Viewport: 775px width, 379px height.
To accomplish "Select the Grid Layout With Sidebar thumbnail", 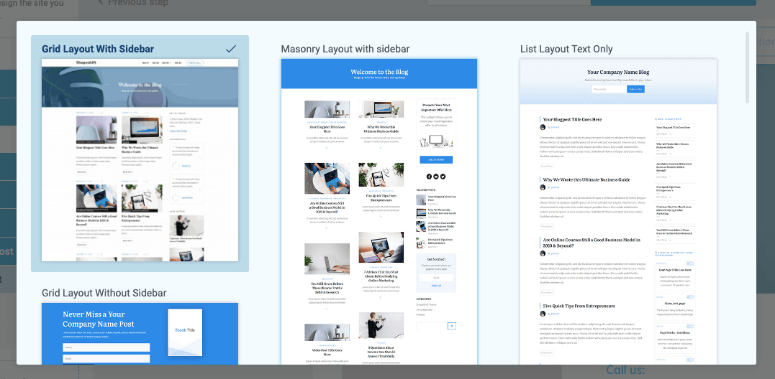I will pyautogui.click(x=140, y=160).
